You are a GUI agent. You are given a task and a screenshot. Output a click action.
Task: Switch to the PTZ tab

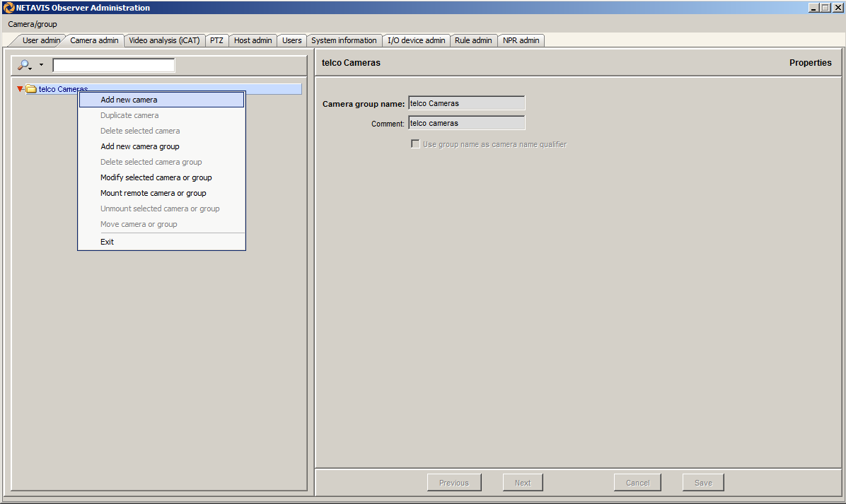(x=216, y=40)
